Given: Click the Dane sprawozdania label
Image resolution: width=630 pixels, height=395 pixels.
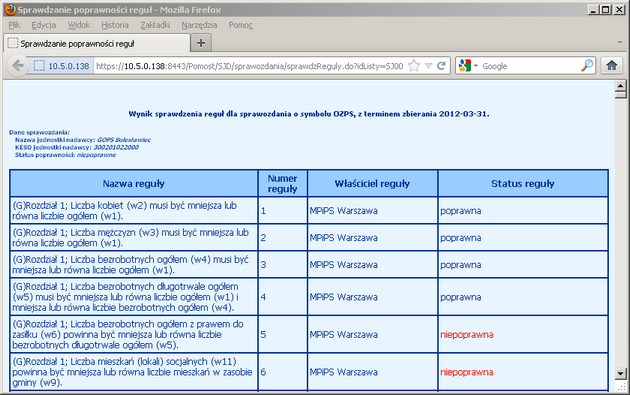Looking at the screenshot, I should click(x=39, y=132).
